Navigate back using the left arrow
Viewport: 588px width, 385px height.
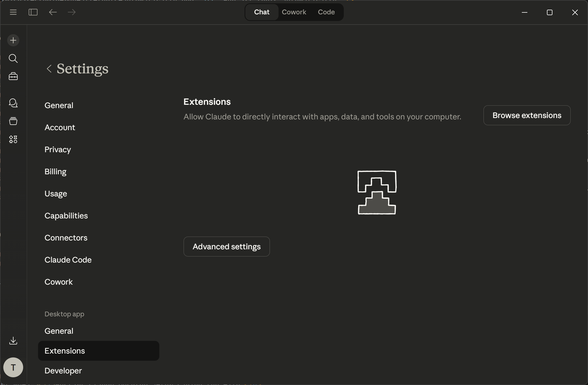(x=53, y=12)
